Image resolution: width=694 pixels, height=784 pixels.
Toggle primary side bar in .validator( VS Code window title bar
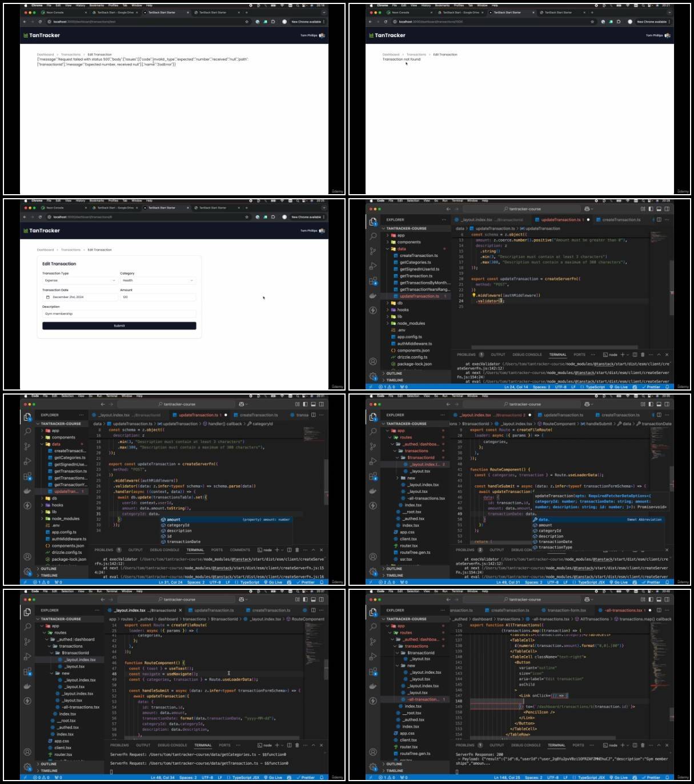(651, 209)
